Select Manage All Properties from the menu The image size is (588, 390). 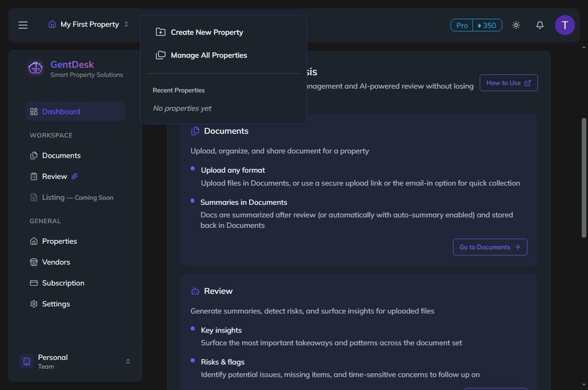pos(209,55)
